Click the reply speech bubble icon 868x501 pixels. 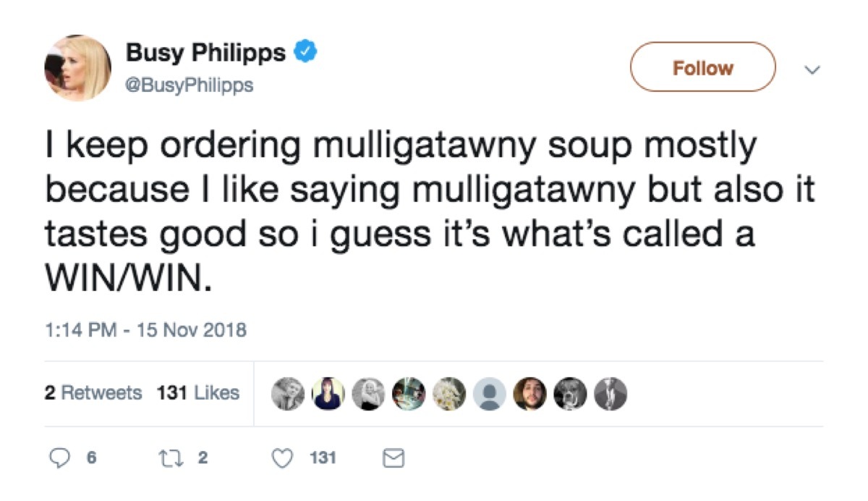[x=61, y=458]
